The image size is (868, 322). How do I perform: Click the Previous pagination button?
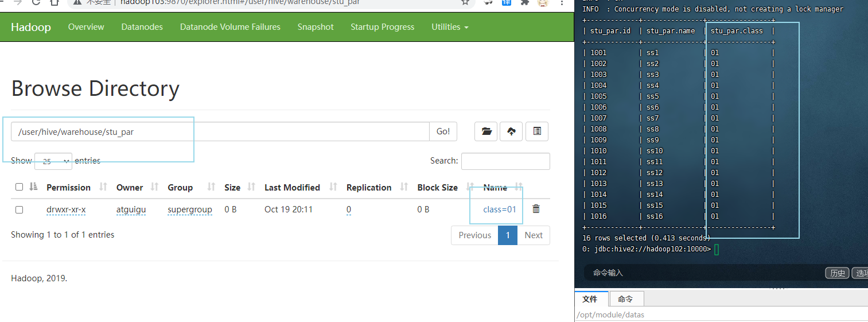coord(475,235)
